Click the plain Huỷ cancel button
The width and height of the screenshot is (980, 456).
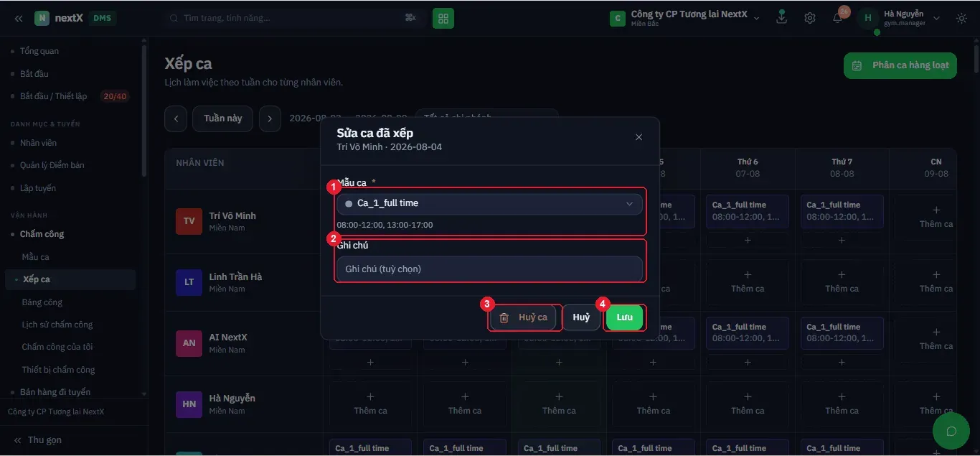pyautogui.click(x=581, y=317)
